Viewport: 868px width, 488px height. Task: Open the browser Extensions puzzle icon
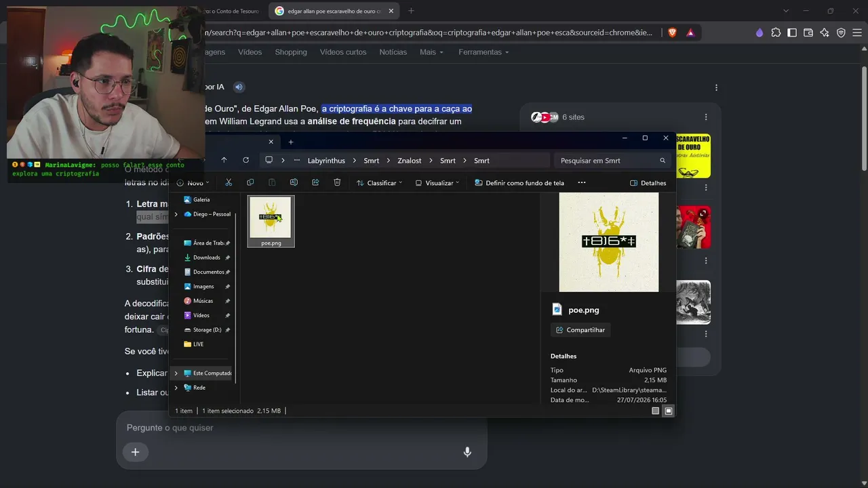[776, 33]
